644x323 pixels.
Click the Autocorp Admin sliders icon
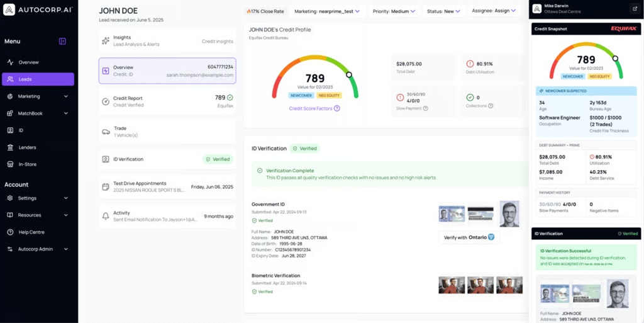click(10, 249)
